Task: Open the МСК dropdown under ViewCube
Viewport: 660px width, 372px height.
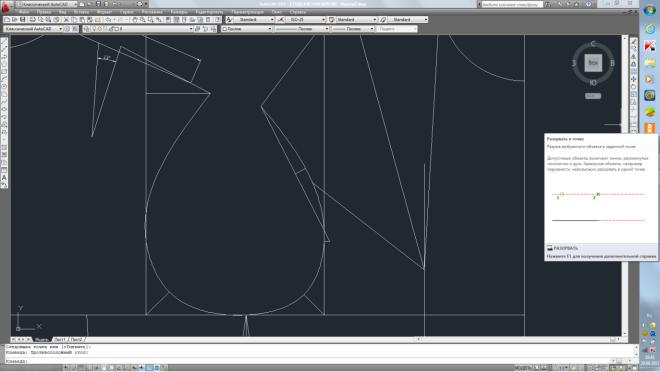Action: coord(593,96)
